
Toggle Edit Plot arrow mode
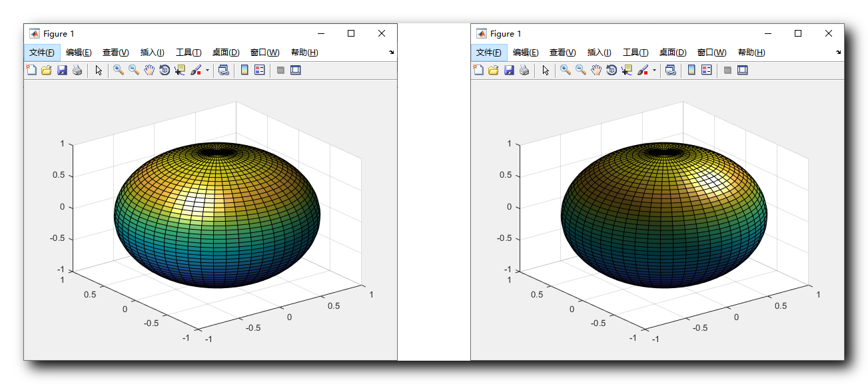pos(99,70)
